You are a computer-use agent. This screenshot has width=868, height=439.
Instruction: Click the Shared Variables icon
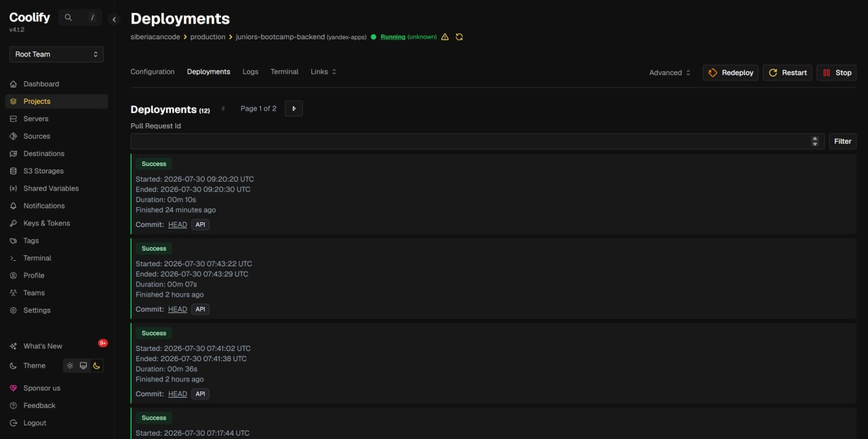pos(14,188)
